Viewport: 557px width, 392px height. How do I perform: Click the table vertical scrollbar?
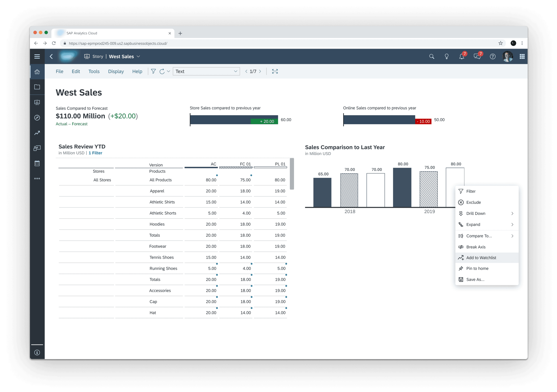pos(292,174)
